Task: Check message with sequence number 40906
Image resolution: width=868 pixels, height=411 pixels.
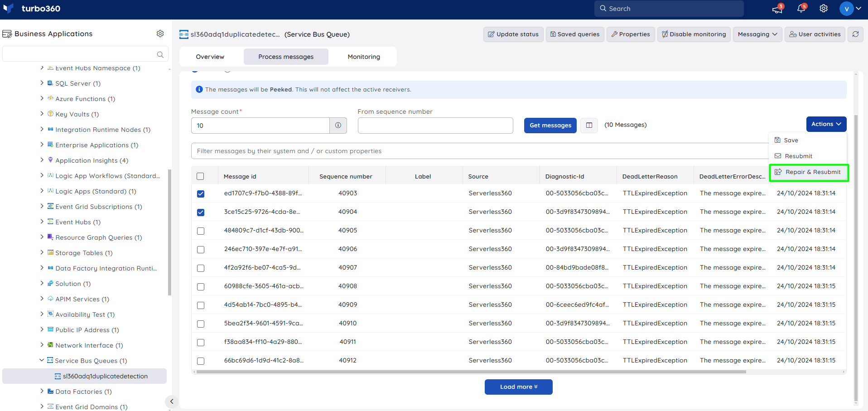Action: pyautogui.click(x=201, y=249)
